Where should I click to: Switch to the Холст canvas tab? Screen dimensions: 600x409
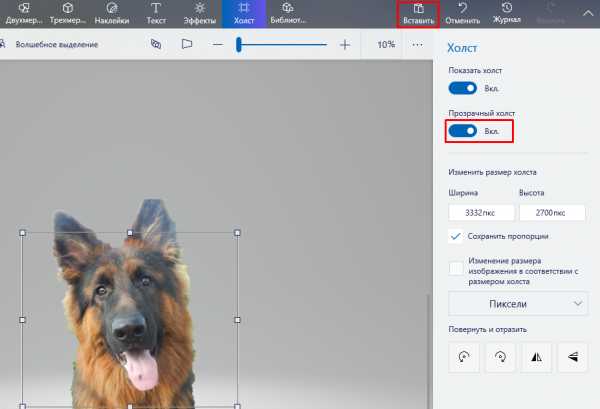click(242, 13)
